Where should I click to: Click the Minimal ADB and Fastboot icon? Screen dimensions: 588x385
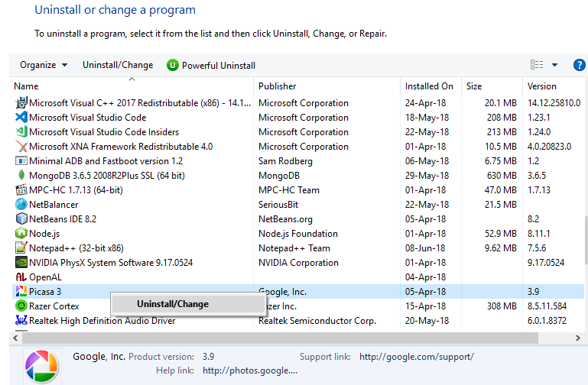point(21,161)
